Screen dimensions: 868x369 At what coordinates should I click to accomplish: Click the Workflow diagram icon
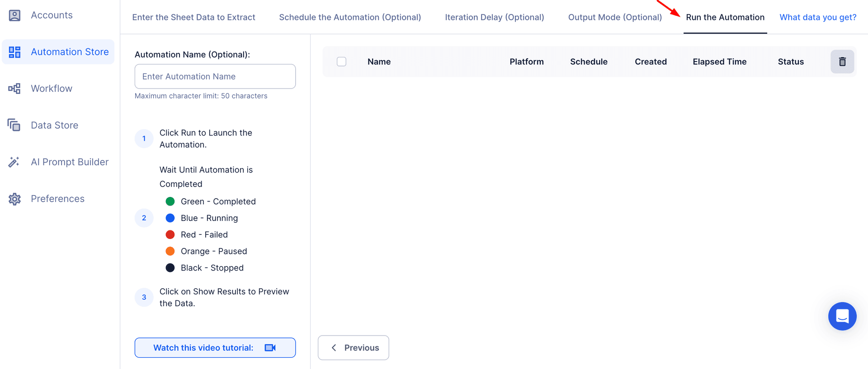tap(14, 89)
